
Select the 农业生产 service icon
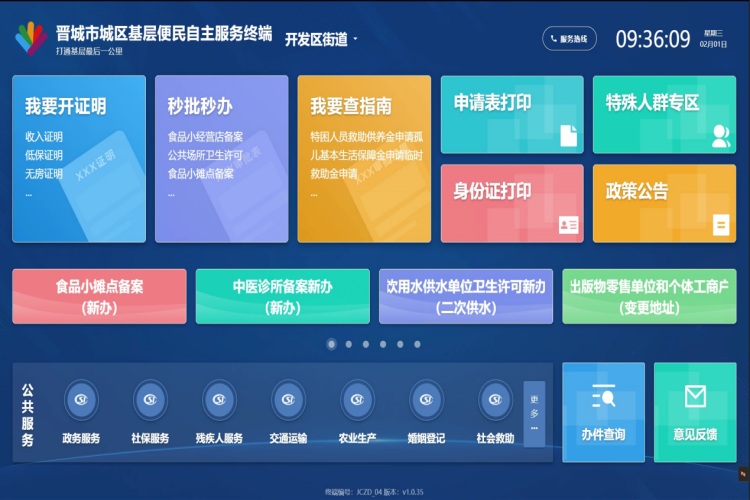point(357,401)
